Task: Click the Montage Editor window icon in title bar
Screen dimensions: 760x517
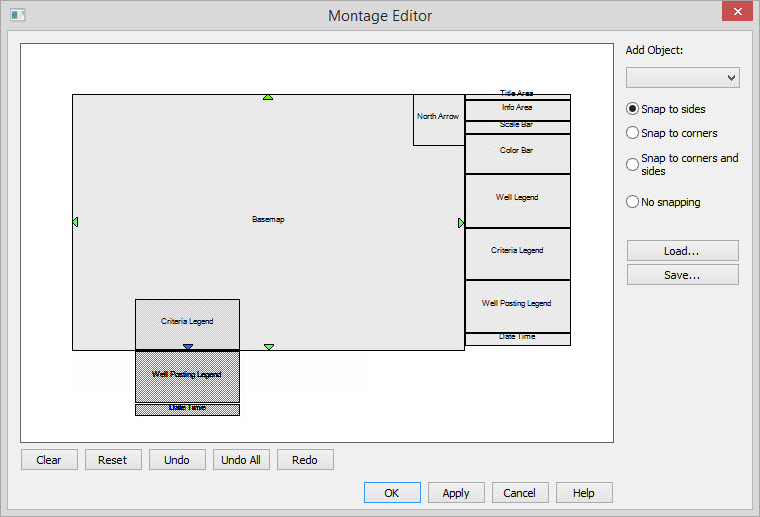Action: 17,15
